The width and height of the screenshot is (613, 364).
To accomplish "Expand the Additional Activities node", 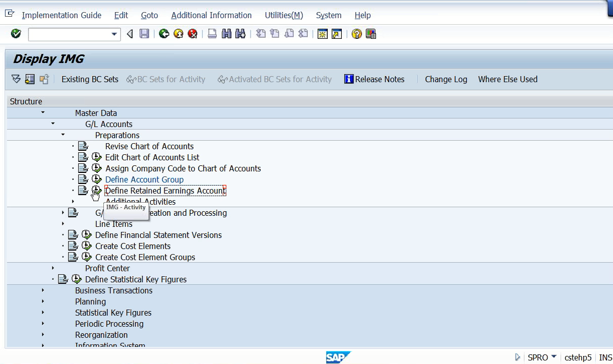I will pos(73,202).
